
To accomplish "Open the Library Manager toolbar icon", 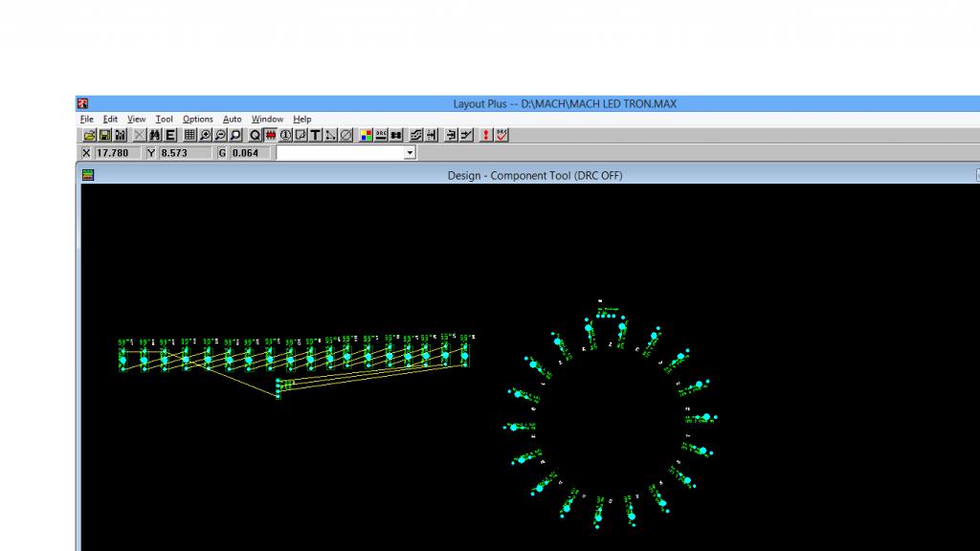I will coord(120,135).
